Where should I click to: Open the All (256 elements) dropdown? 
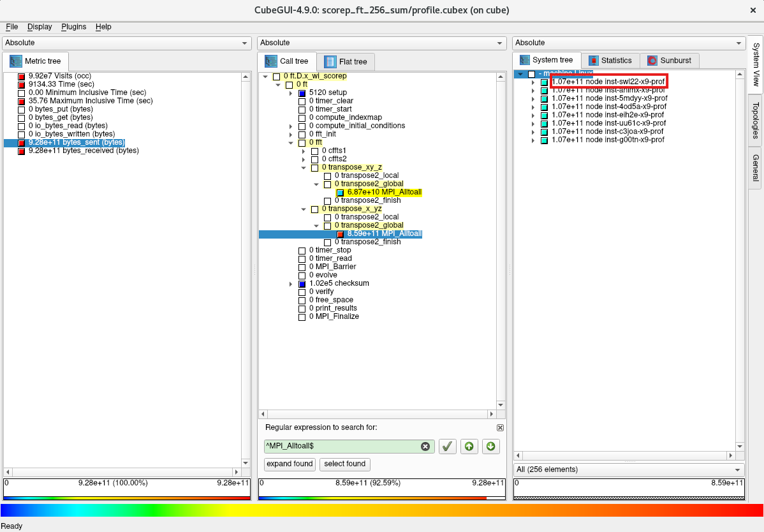(x=628, y=469)
